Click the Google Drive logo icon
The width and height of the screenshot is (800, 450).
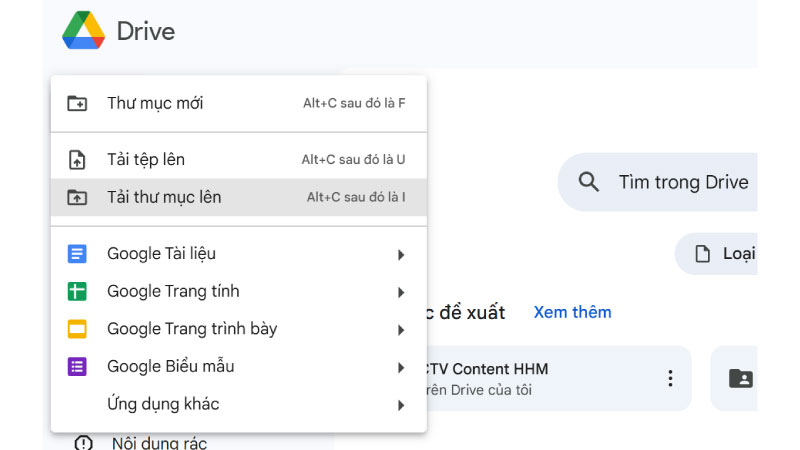[84, 30]
